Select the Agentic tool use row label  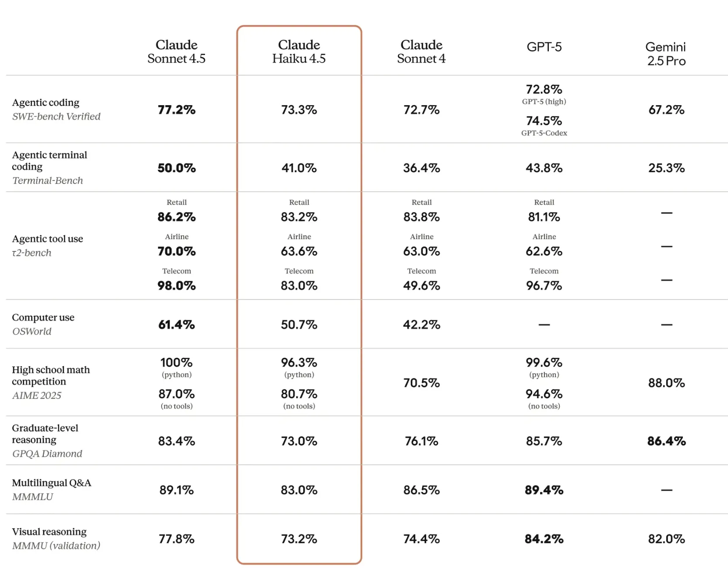(x=47, y=239)
